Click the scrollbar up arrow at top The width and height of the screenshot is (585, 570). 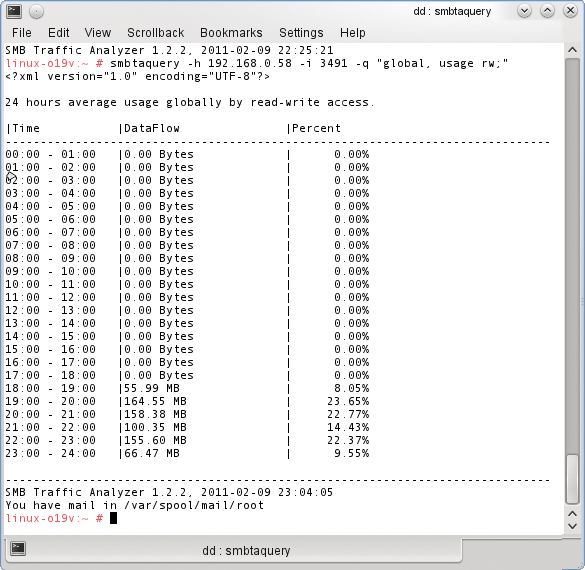point(572,50)
